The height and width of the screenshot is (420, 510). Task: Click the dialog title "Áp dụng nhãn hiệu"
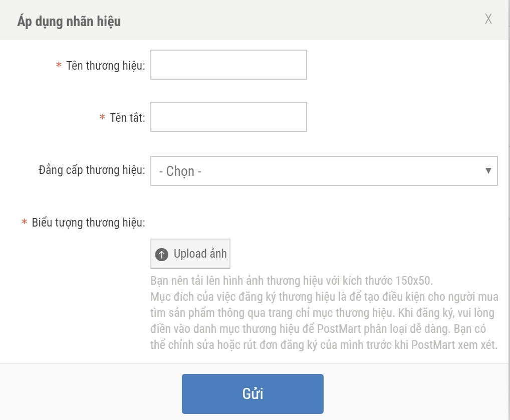69,22
